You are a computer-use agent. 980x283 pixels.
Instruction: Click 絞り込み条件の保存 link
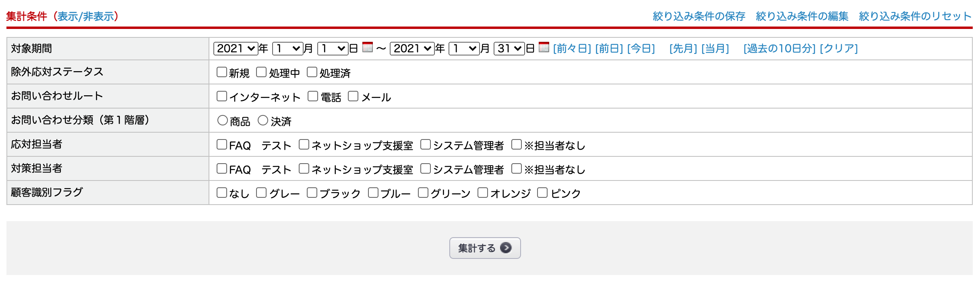(x=699, y=16)
